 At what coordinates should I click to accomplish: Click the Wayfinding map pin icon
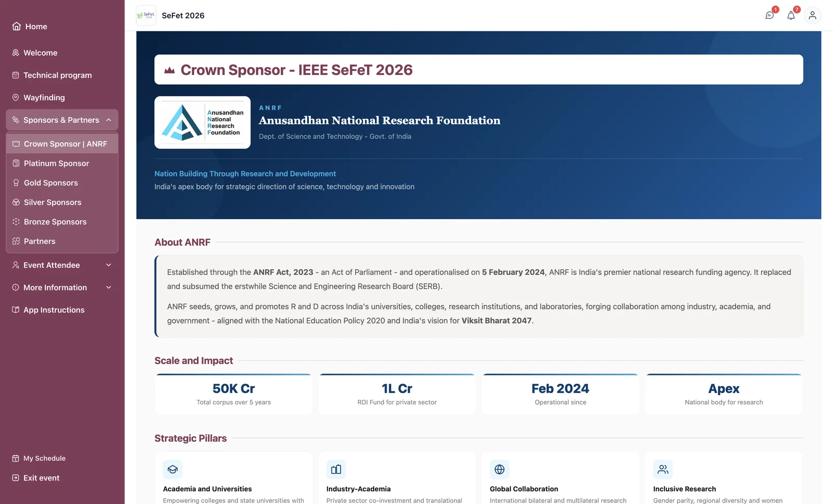tap(16, 98)
